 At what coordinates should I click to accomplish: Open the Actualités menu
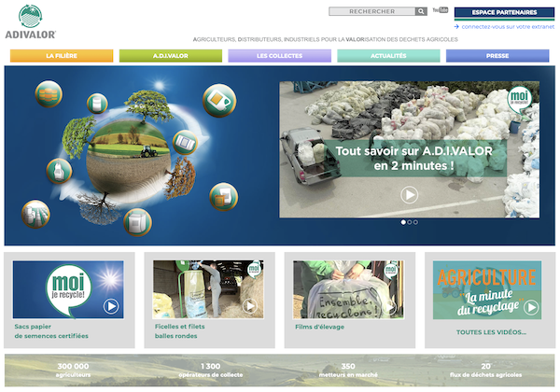click(x=388, y=56)
